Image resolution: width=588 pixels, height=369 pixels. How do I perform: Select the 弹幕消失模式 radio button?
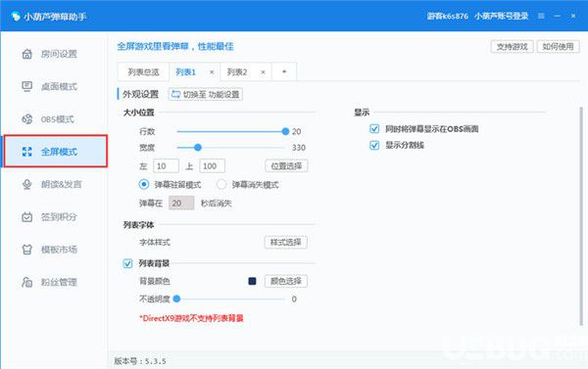pyautogui.click(x=221, y=184)
